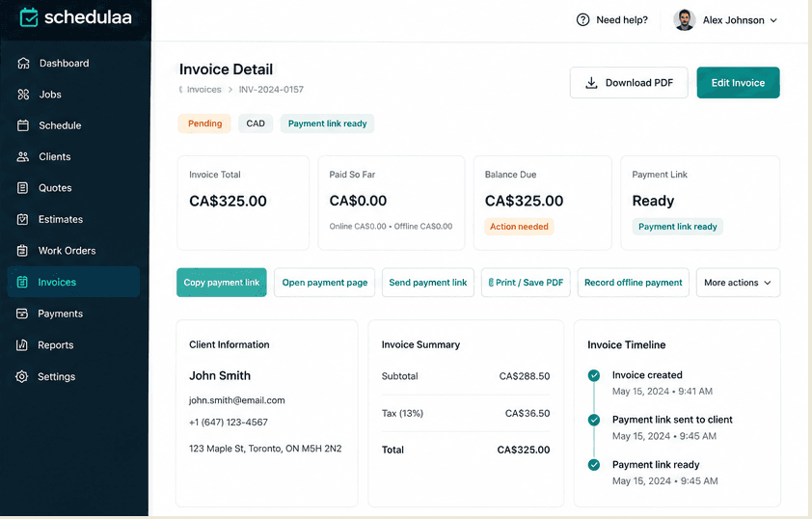Expand the More actions dropdown
The image size is (812, 519).
[738, 283]
